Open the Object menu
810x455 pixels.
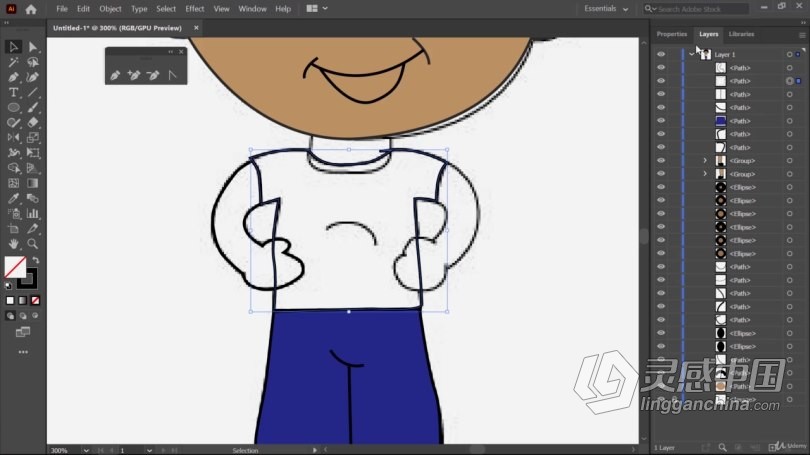110,9
